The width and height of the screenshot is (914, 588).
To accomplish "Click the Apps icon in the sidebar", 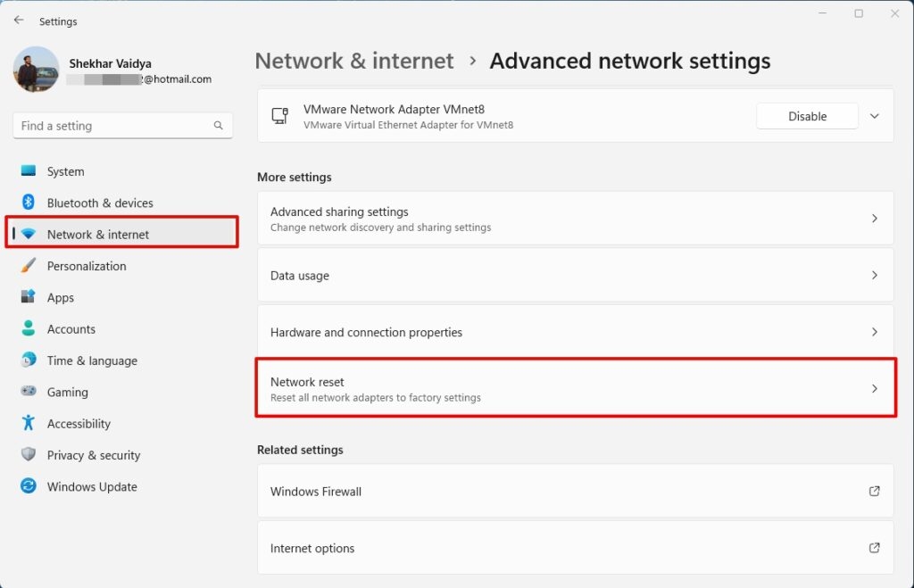I will [28, 296].
